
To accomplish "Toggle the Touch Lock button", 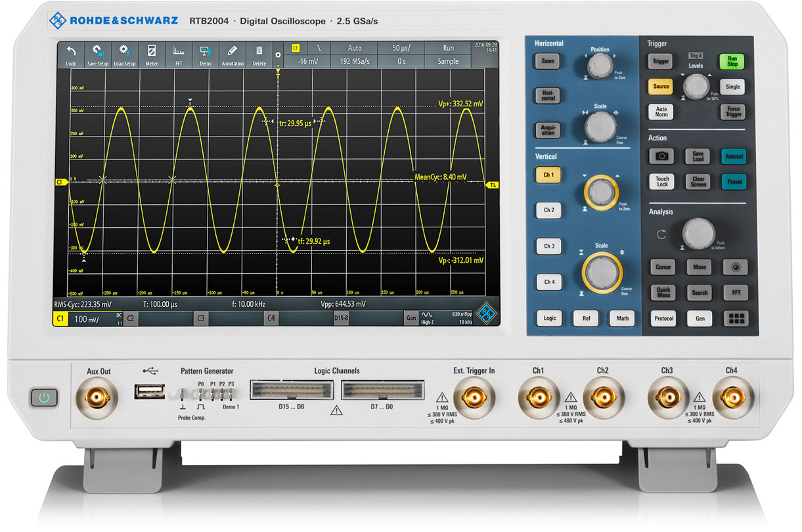I will click(x=662, y=182).
